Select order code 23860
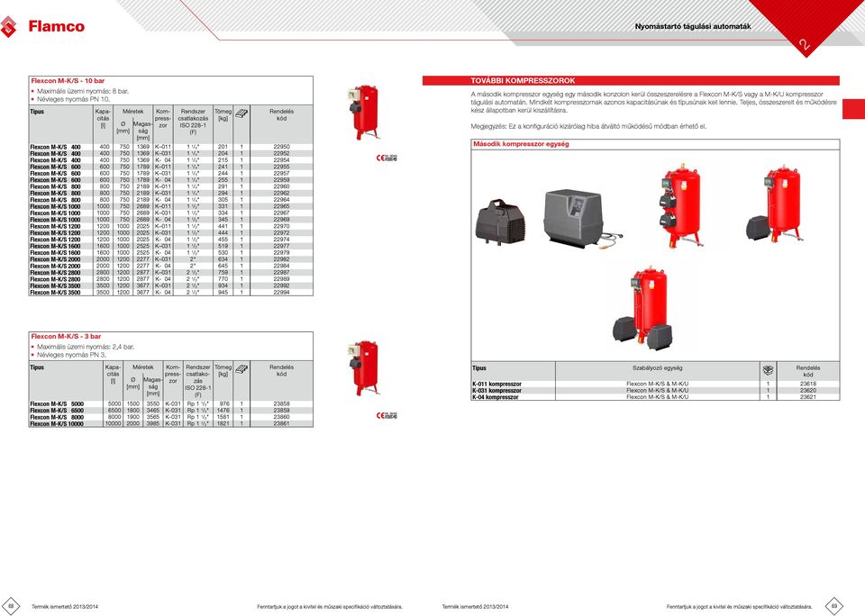865x616 pixels. [x=281, y=417]
